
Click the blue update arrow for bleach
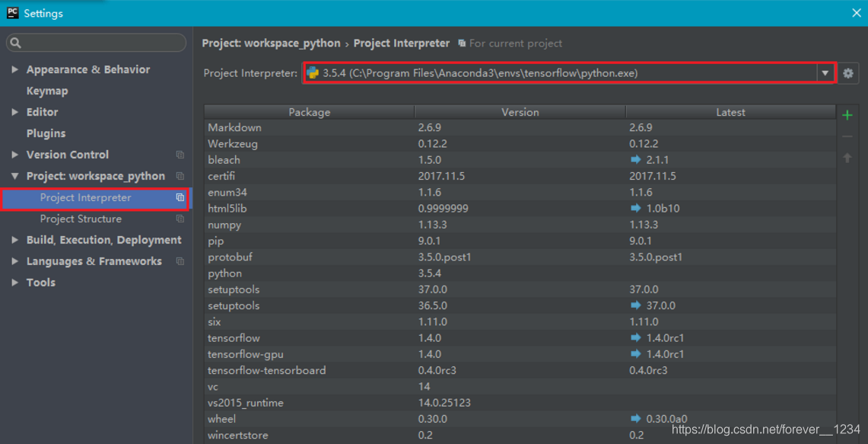pyautogui.click(x=635, y=160)
